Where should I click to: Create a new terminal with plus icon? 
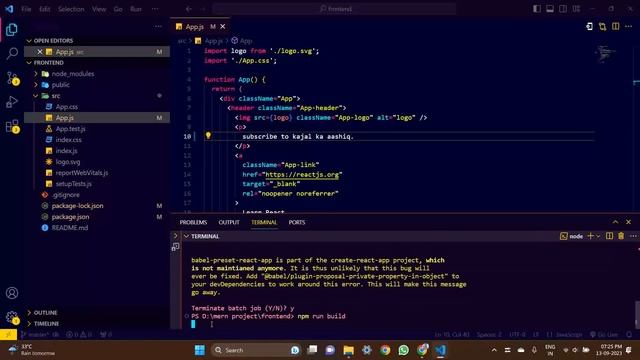click(x=590, y=236)
